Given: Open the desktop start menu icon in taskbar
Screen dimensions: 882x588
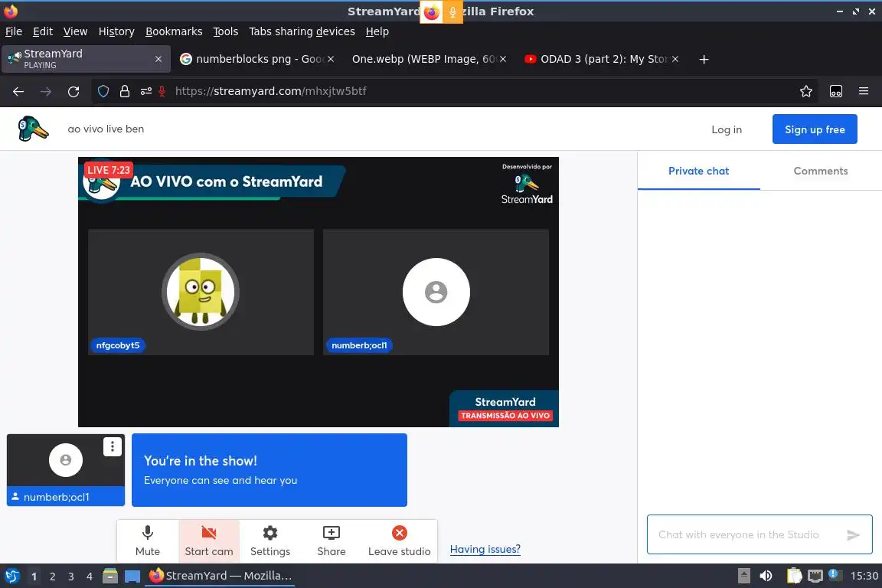Looking at the screenshot, I should pos(11,576).
